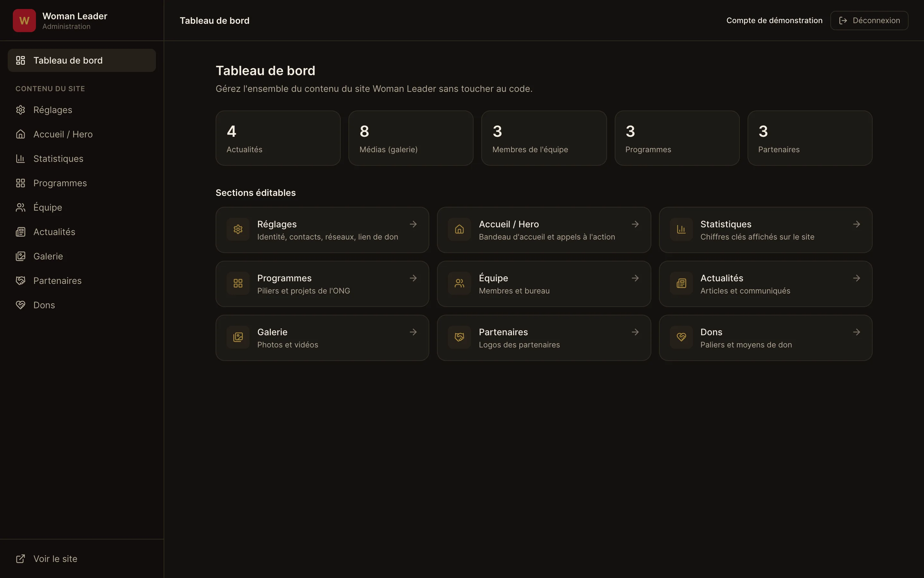This screenshot has height=578, width=924.
Task: Click the Woman Leader brand name
Action: click(75, 16)
